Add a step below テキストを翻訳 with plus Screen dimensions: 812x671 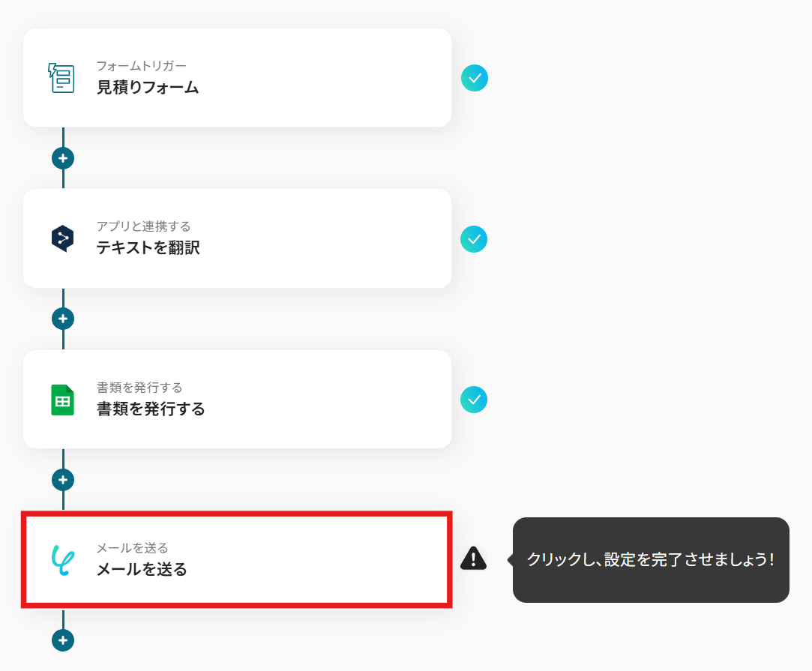coord(63,319)
